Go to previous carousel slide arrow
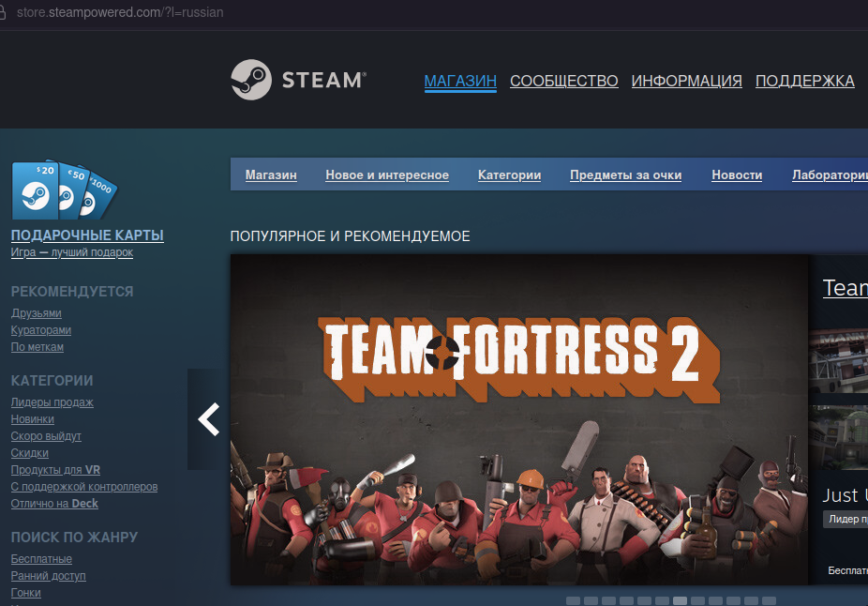Screen dimensions: 868x606 (x=209, y=419)
